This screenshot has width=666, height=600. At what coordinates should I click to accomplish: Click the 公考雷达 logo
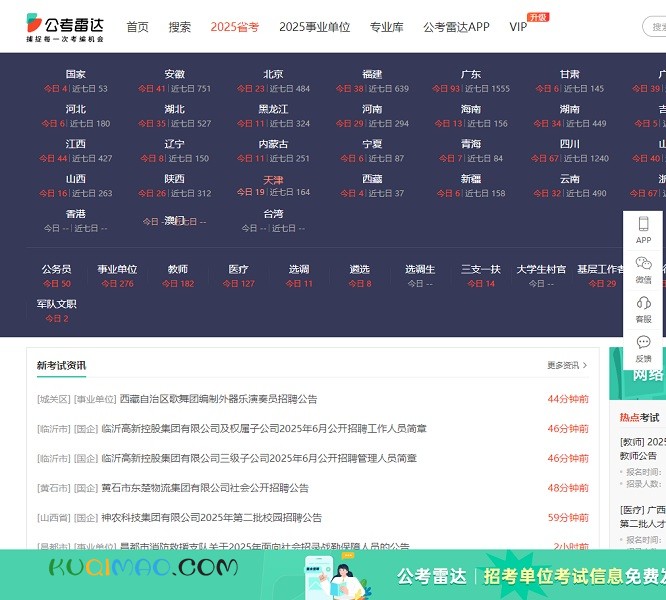click(x=65, y=27)
